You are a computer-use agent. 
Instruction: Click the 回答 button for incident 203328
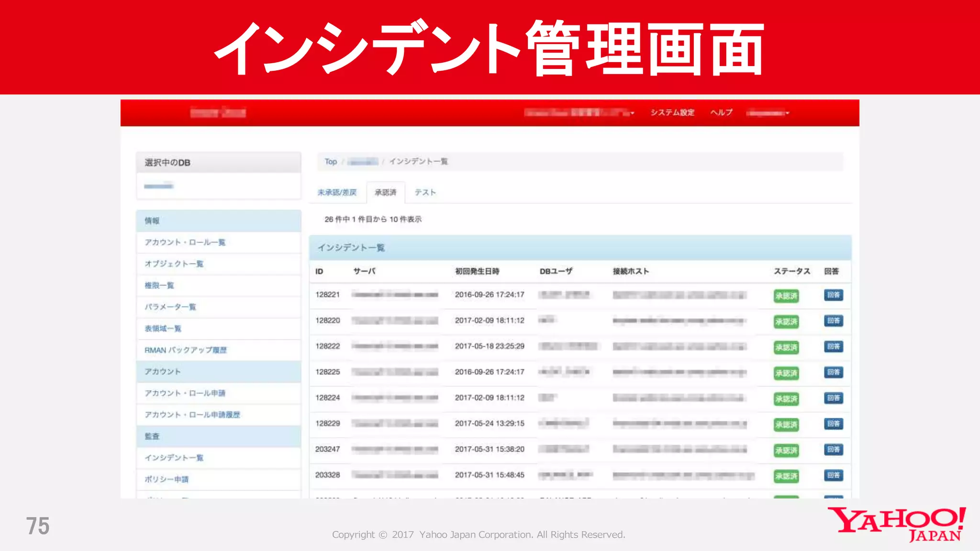point(833,475)
